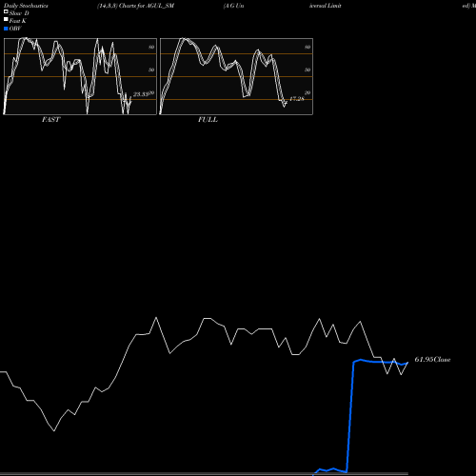Screen dimensions: 476x476
Task: Click '(14,3,3) Charts for AGUL_SM' heading
Action: [136, 6]
